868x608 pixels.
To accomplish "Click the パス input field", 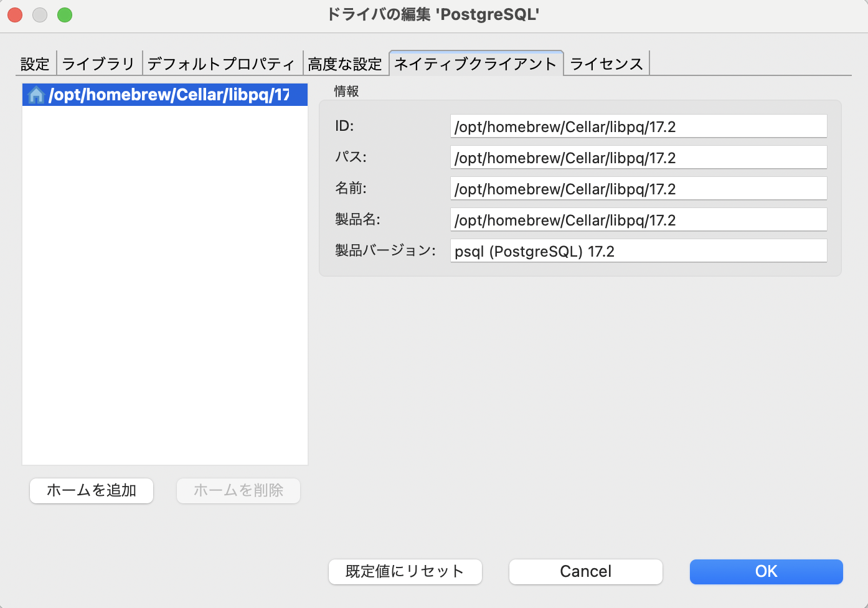I will pyautogui.click(x=638, y=157).
